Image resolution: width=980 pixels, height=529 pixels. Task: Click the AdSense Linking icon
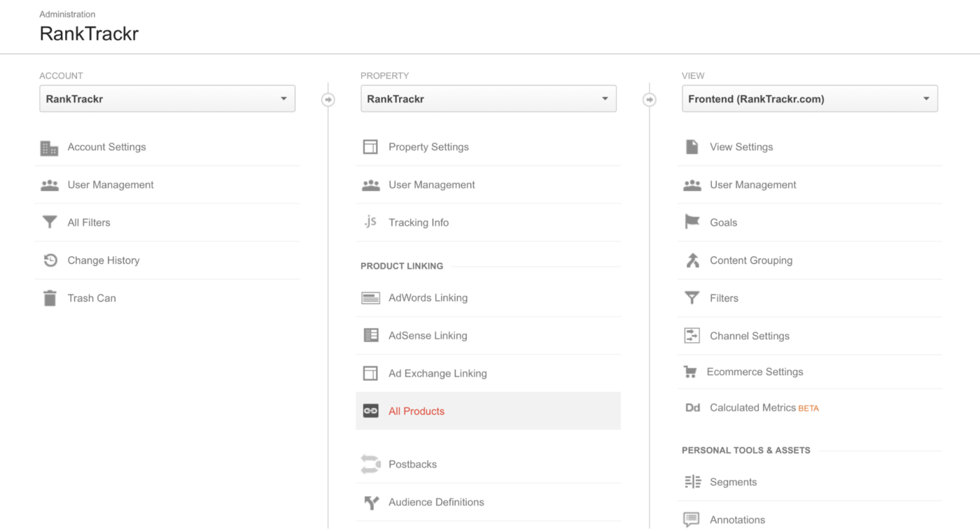click(x=371, y=335)
